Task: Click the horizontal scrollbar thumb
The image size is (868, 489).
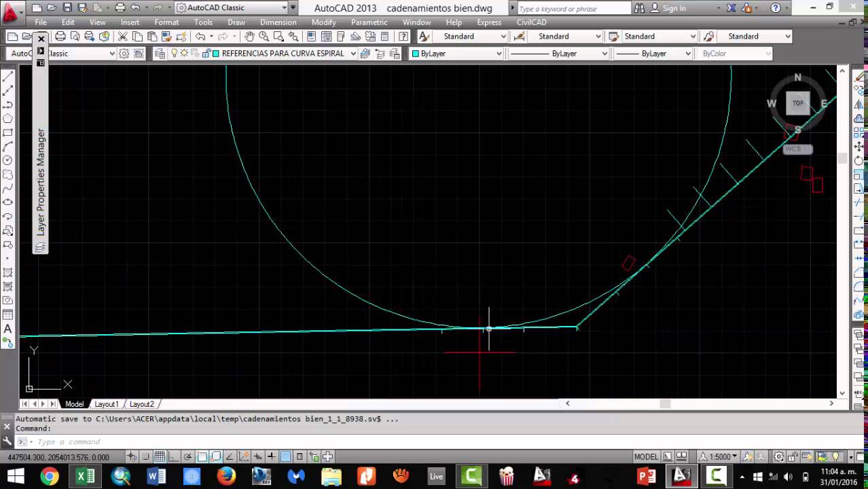Action: (x=666, y=403)
